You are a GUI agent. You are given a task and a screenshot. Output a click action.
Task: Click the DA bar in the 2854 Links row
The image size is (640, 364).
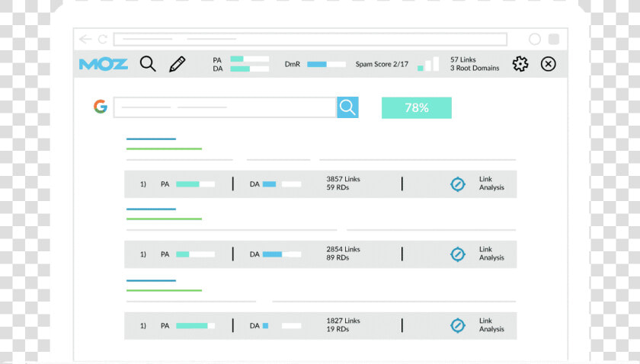click(282, 254)
